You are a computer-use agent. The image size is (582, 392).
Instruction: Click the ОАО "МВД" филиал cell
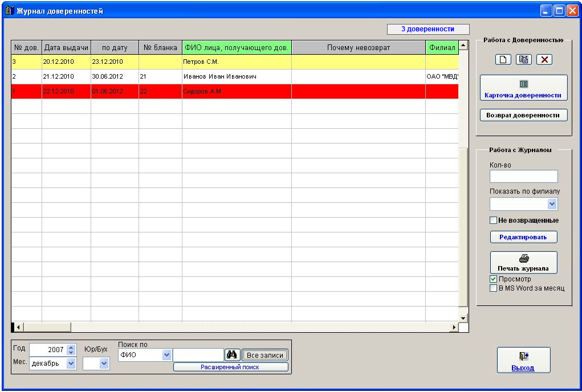click(442, 77)
